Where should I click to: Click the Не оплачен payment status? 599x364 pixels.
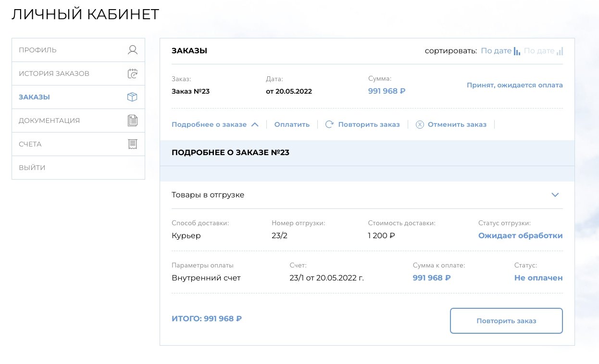(x=538, y=278)
